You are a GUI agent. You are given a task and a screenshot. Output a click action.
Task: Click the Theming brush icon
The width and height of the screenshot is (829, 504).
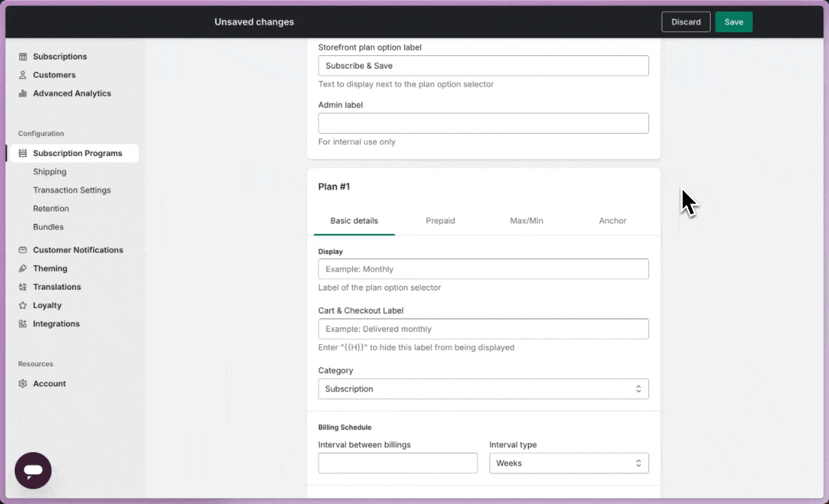(x=22, y=268)
